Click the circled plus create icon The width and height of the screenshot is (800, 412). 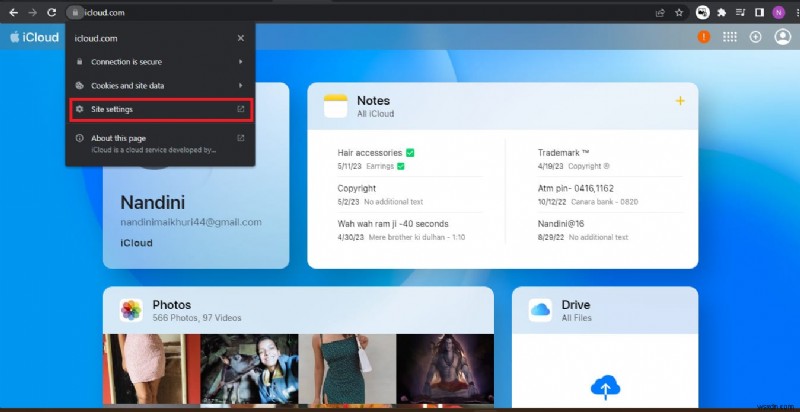pyautogui.click(x=756, y=37)
